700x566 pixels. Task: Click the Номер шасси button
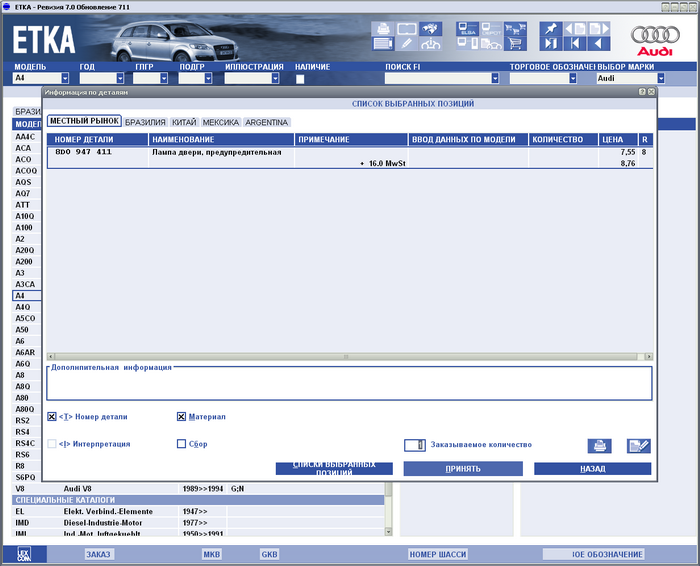(438, 554)
